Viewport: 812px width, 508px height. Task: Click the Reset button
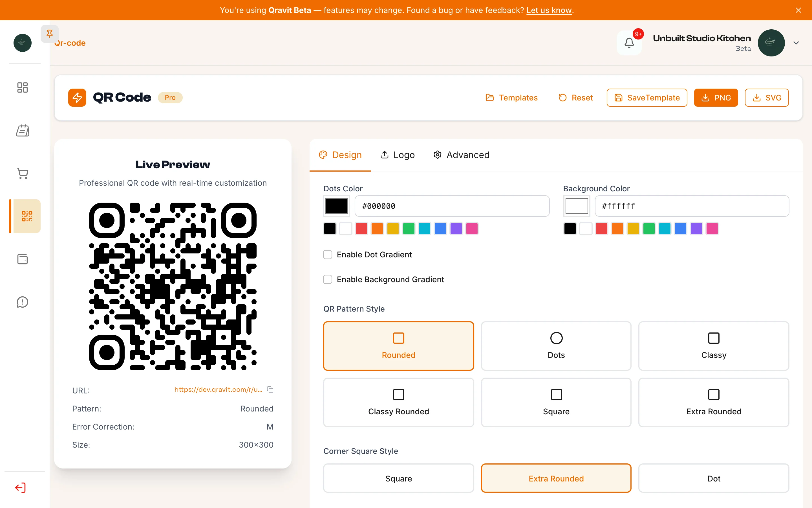tap(576, 98)
